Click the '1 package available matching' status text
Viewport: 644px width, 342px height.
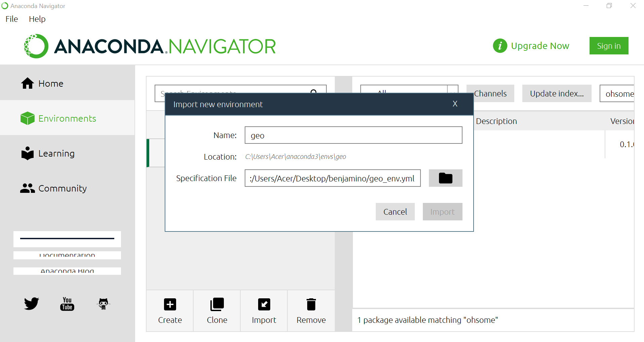428,320
